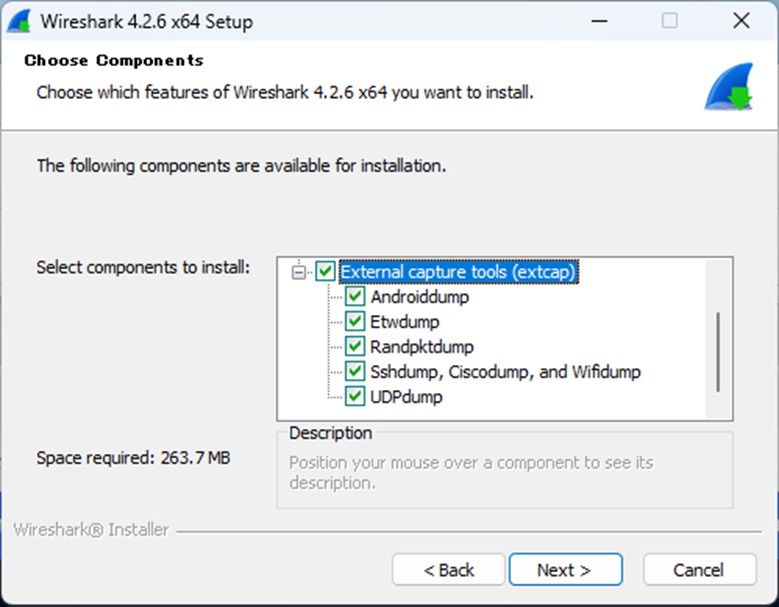Screen dimensions: 779x607
Task: Close the Wireshark Setup window
Action: click(x=741, y=21)
